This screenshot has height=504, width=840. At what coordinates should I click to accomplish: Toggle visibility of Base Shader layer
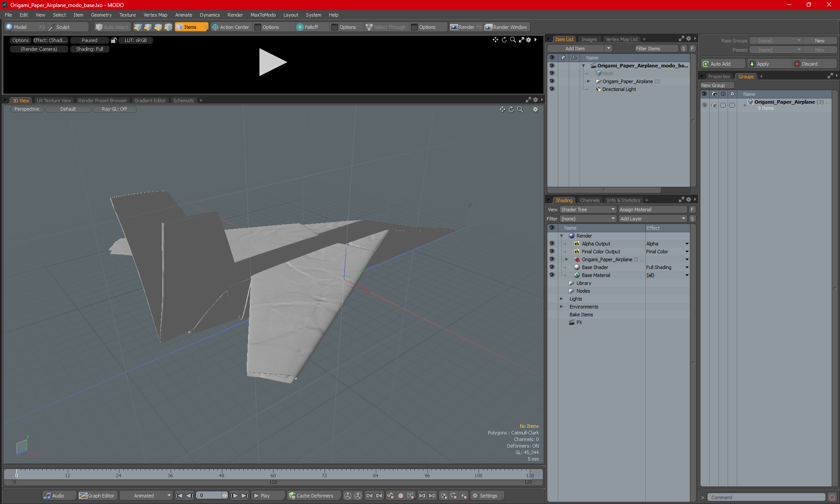click(552, 267)
